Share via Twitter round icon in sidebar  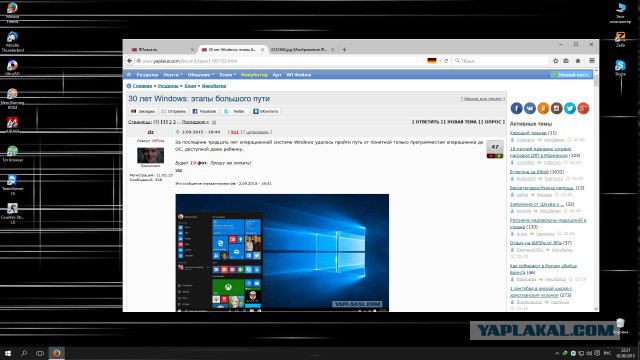pyautogui.click(x=570, y=108)
